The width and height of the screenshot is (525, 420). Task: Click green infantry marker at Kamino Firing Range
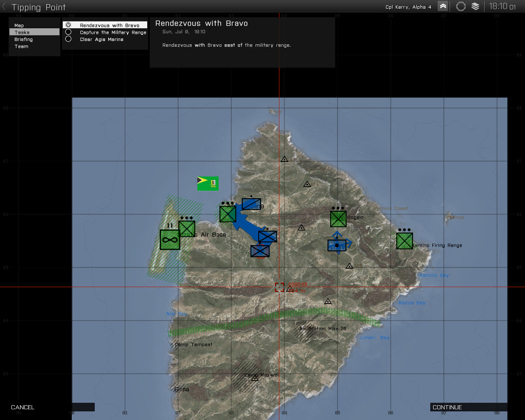[x=404, y=241]
